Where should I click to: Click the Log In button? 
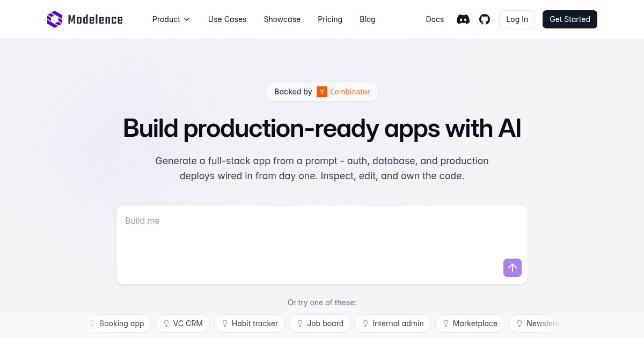point(517,19)
